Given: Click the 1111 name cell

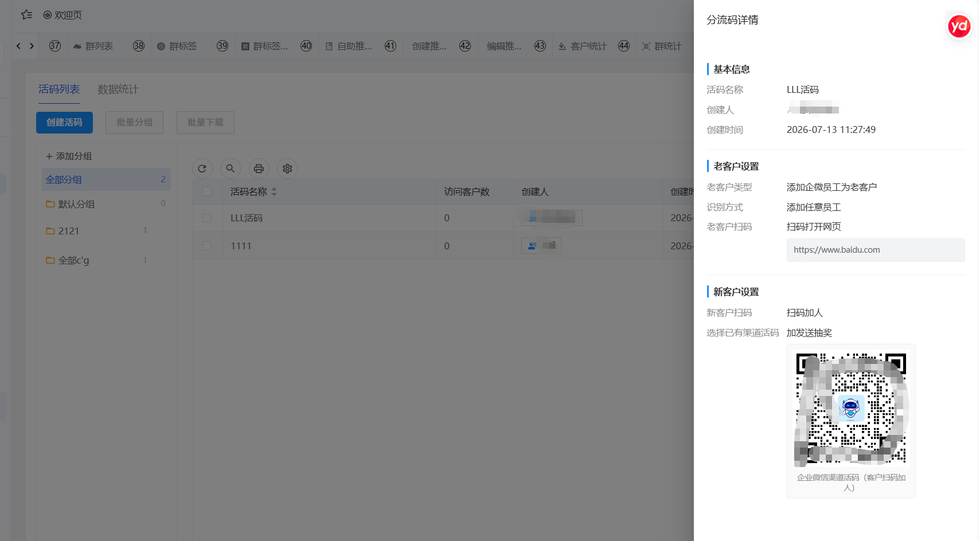Looking at the screenshot, I should pyautogui.click(x=241, y=246).
